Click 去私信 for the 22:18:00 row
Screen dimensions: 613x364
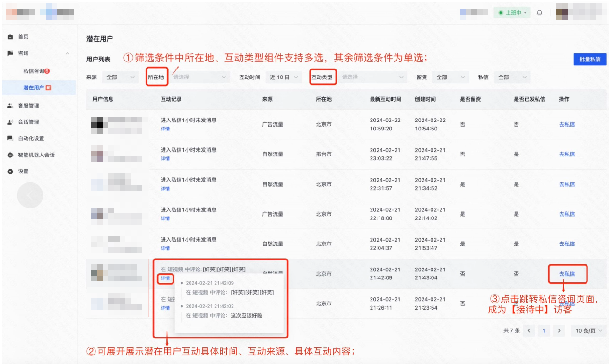567,214
